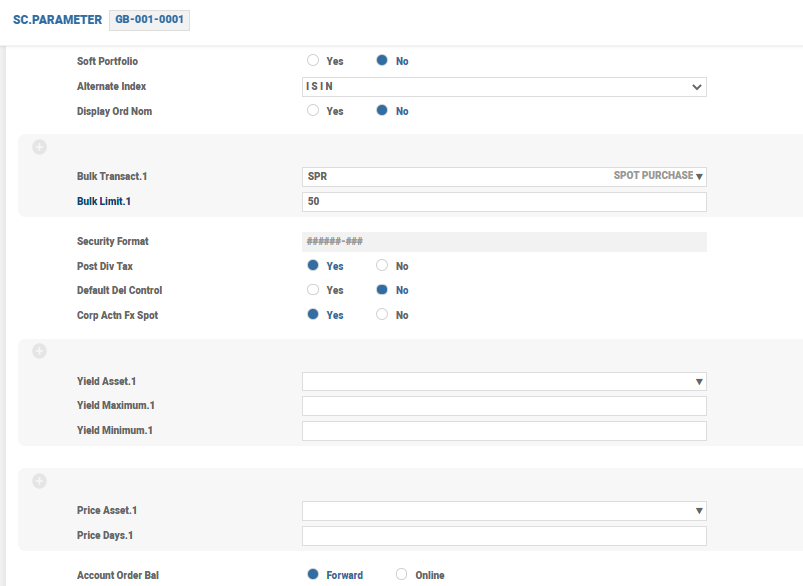Click the plus icon above Bulk Transact.1
Viewport: 803px width, 586px height.
click(40, 148)
